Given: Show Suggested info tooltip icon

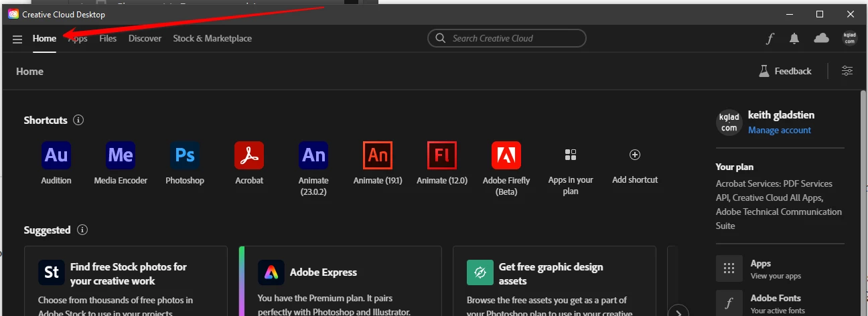Looking at the screenshot, I should [82, 230].
